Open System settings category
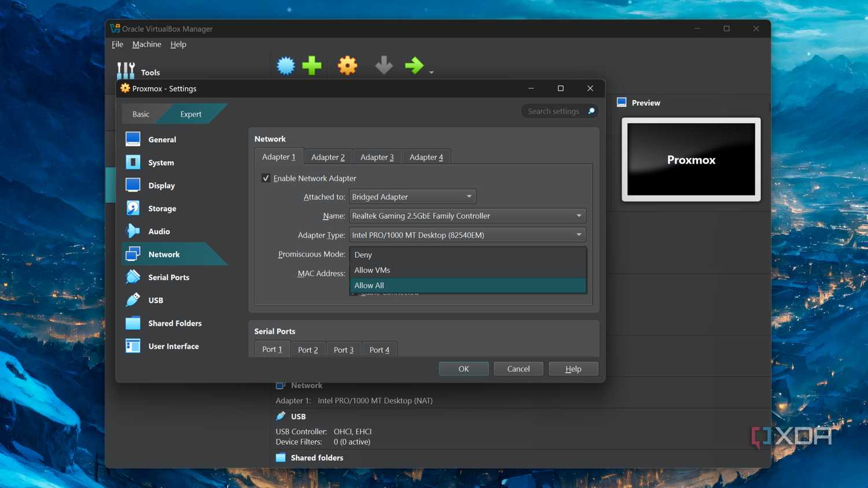The image size is (868, 488). pyautogui.click(x=175, y=162)
